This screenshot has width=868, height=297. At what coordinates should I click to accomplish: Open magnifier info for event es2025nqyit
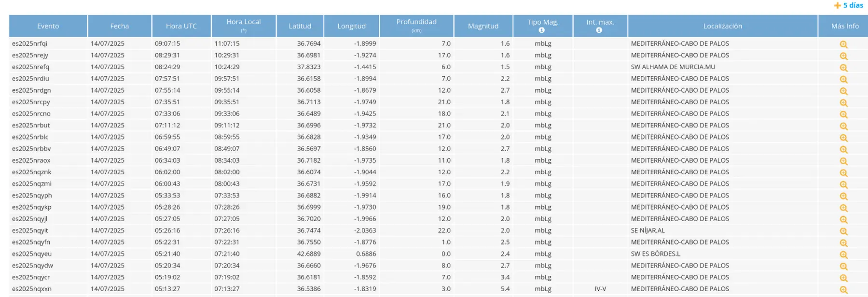(x=843, y=231)
